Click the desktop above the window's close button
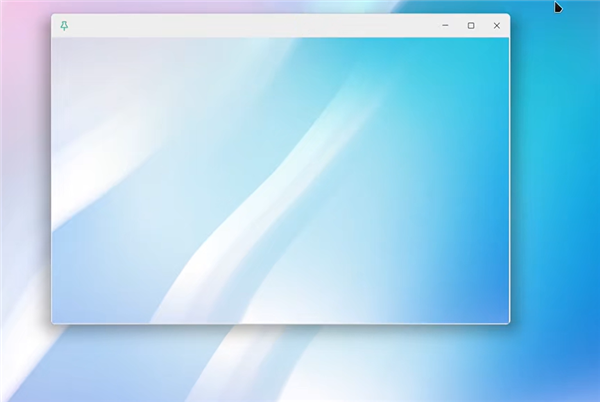This screenshot has width=600, height=402. pos(497,6)
